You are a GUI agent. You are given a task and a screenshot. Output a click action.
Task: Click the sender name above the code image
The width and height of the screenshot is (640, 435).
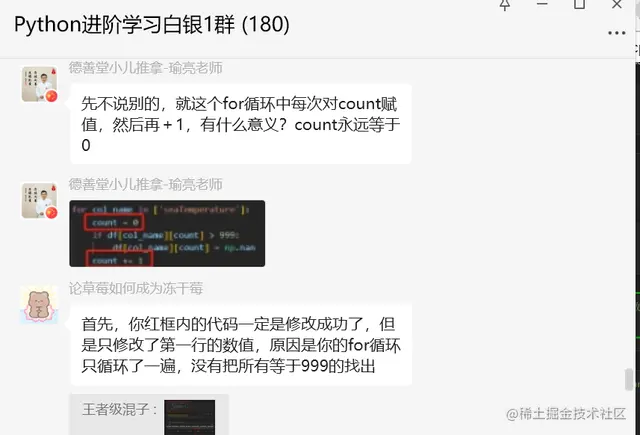coord(145,184)
